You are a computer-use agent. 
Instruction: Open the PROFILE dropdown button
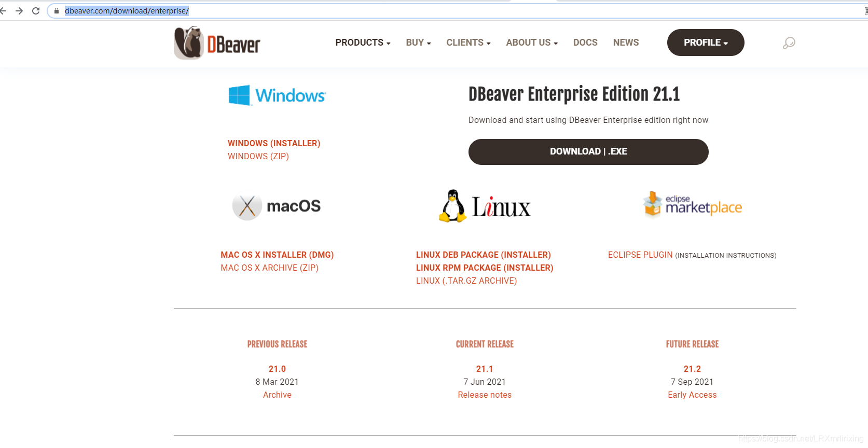(706, 43)
